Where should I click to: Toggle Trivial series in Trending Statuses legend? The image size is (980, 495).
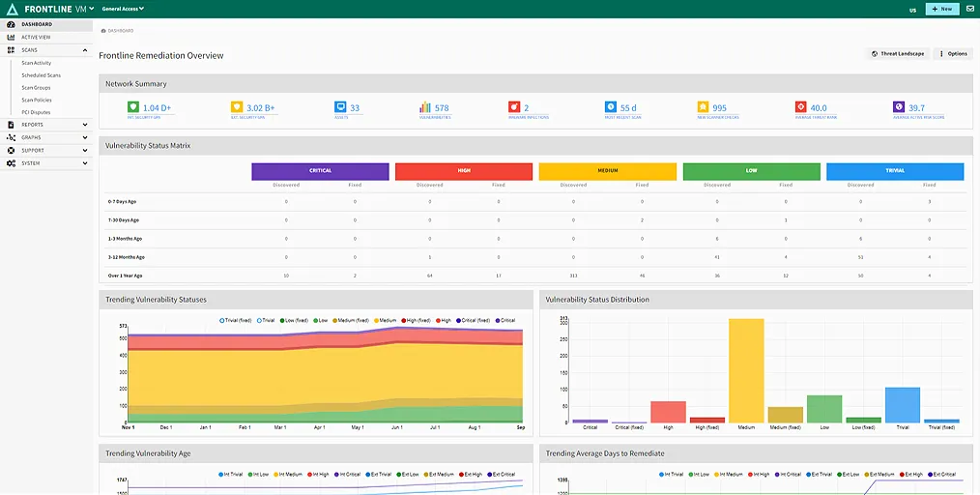point(266,321)
